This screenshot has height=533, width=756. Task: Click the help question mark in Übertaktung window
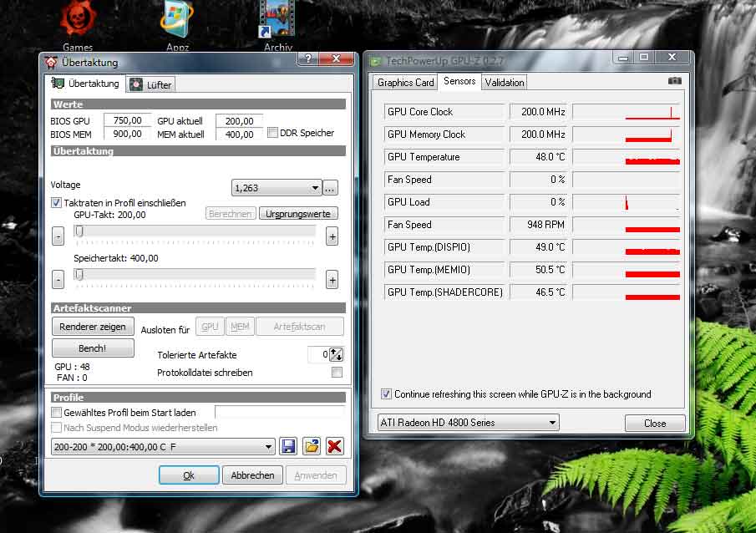[x=308, y=58]
